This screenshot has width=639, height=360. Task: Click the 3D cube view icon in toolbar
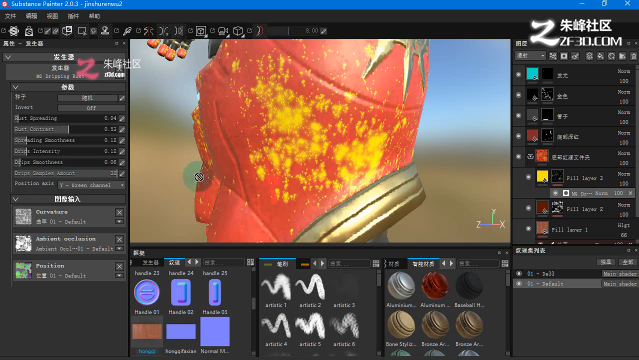click(x=238, y=31)
